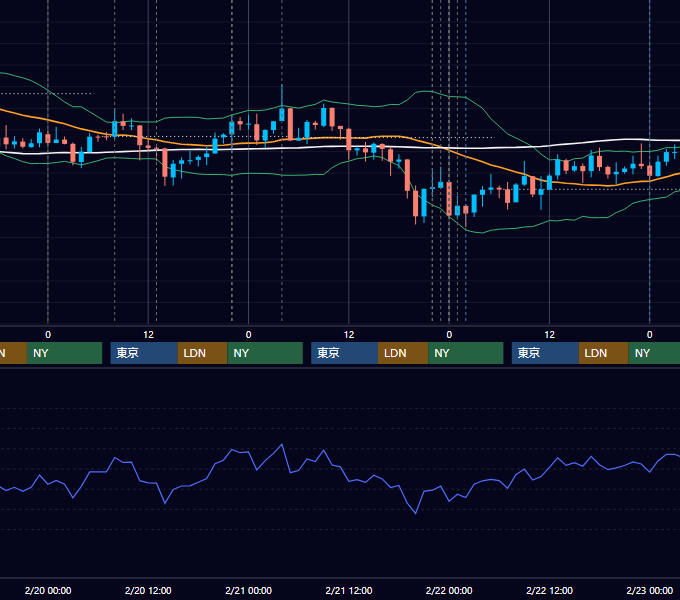
Task: Click the NY session block spanning 2/23 00:00
Action: point(654,353)
